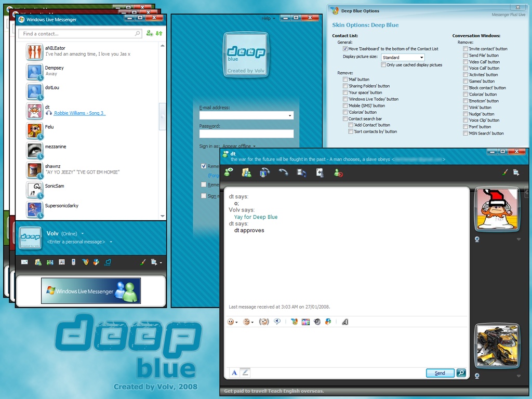532x399 pixels.
Task: Open the 'Sign in as' status dropdown
Action: pyautogui.click(x=239, y=146)
